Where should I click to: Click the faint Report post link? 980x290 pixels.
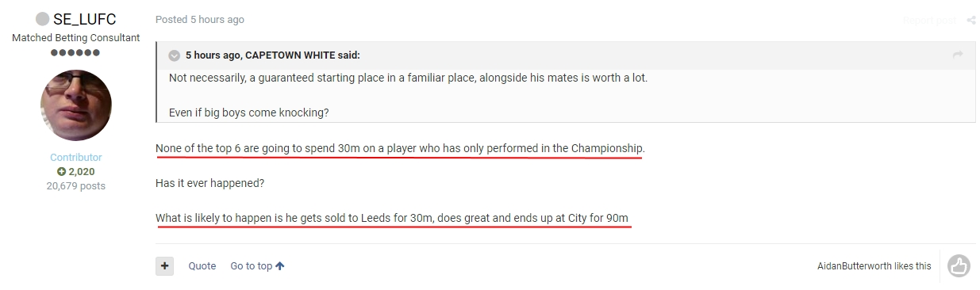point(929,20)
